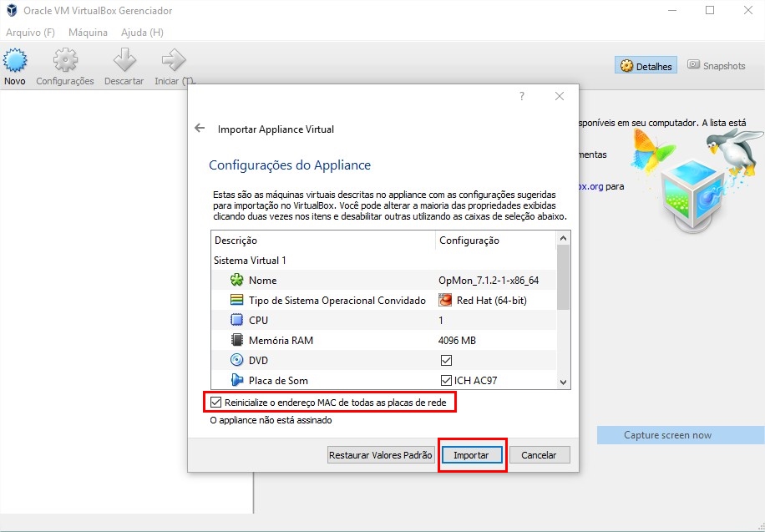Open the Máquina menu

(88, 33)
